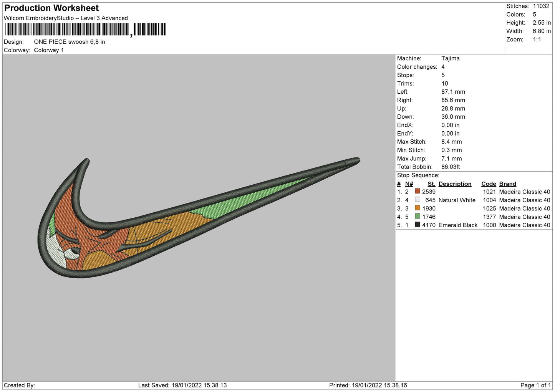The width and height of the screenshot is (555, 392).
Task: Click the Description column header
Action: [455, 184]
